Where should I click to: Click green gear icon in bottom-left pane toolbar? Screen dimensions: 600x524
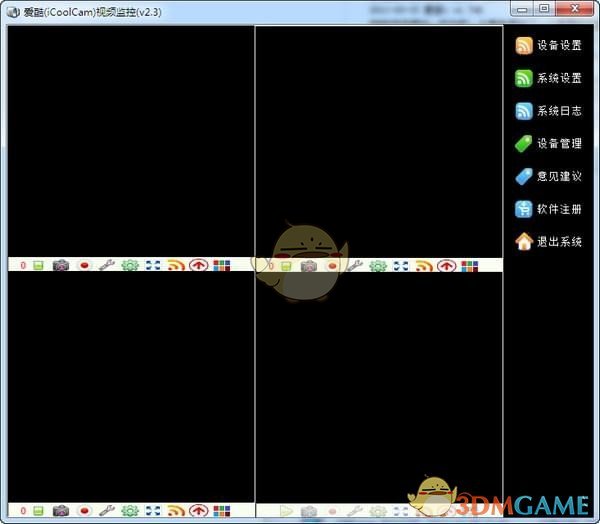130,511
